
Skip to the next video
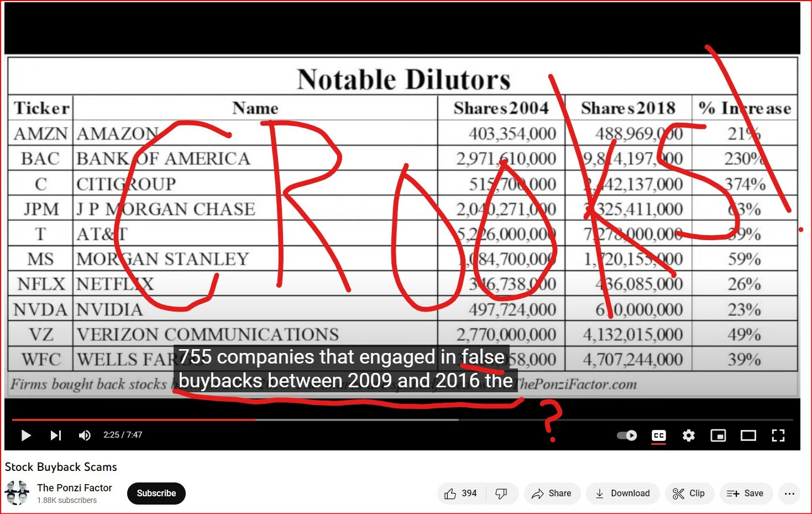click(55, 435)
